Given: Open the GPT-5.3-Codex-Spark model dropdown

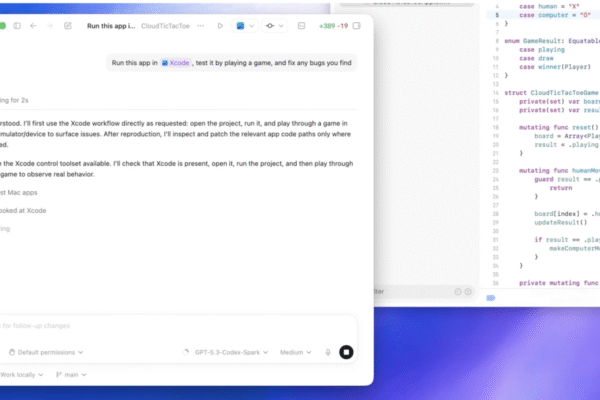Looking at the screenshot, I should (231, 352).
